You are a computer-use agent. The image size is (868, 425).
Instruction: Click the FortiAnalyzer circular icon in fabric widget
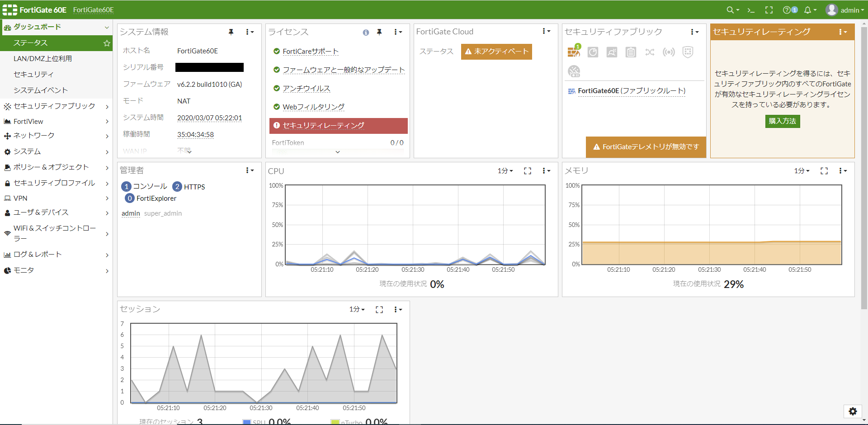593,52
